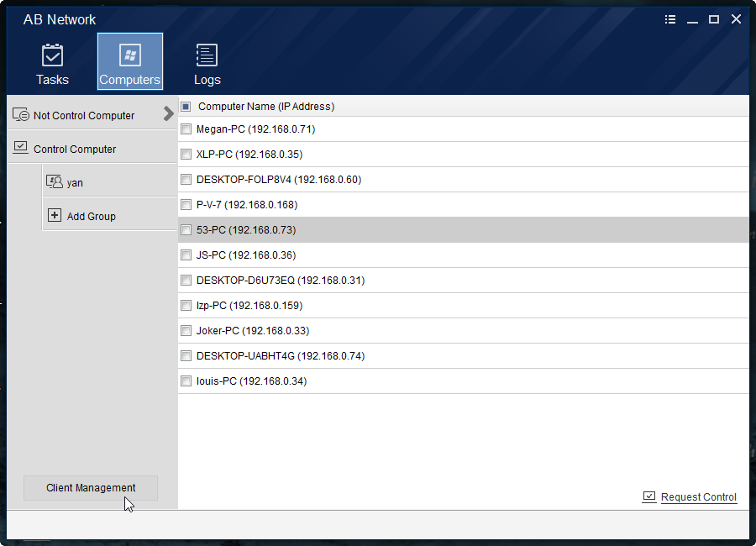
Task: Check the Megan-PC checkbox
Action: 186,129
